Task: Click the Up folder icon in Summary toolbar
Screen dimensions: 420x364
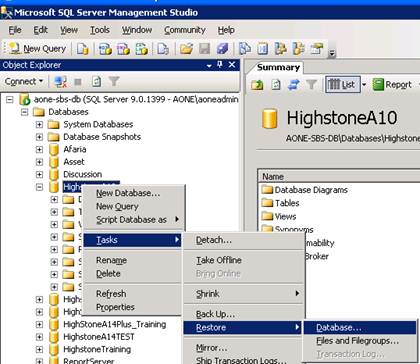Action: click(x=257, y=85)
